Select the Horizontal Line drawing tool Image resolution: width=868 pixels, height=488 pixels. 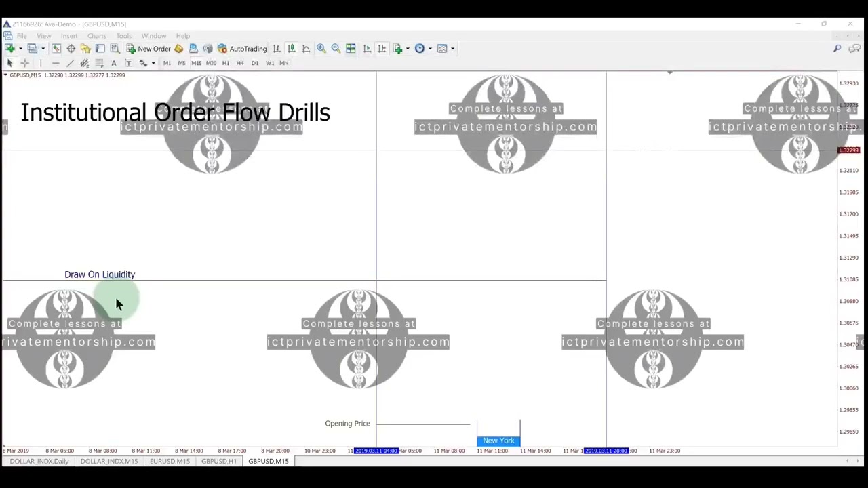click(56, 63)
